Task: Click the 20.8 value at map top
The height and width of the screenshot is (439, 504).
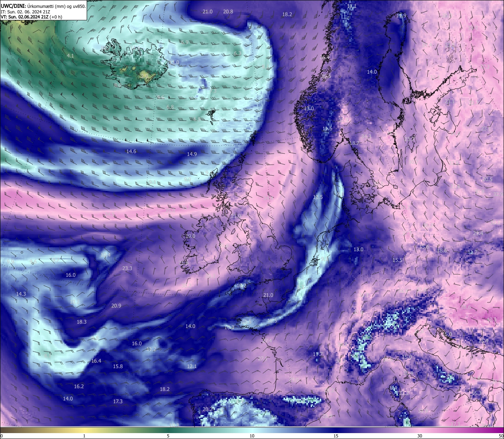Action: point(228,12)
